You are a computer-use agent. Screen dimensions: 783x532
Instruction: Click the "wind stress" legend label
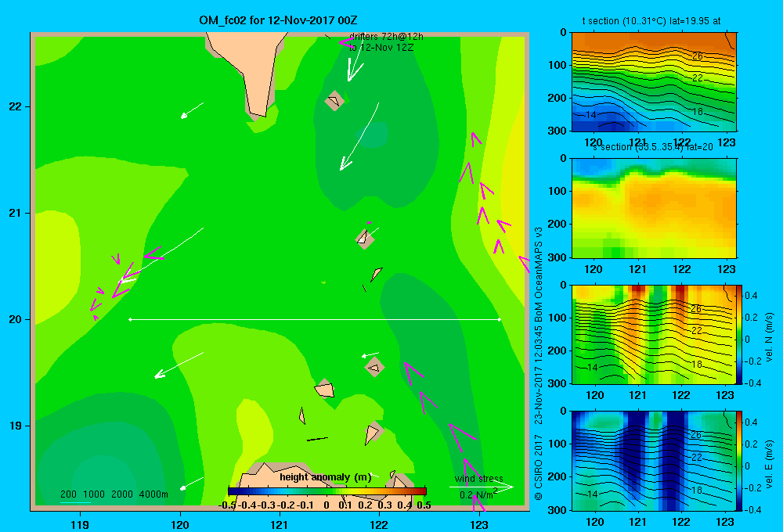click(479, 478)
